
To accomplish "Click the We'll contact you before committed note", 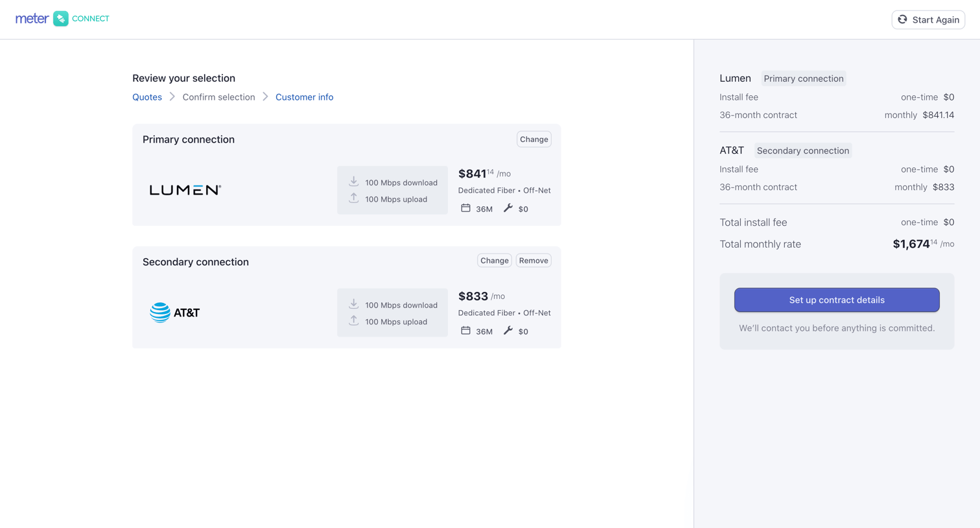I will click(x=837, y=328).
